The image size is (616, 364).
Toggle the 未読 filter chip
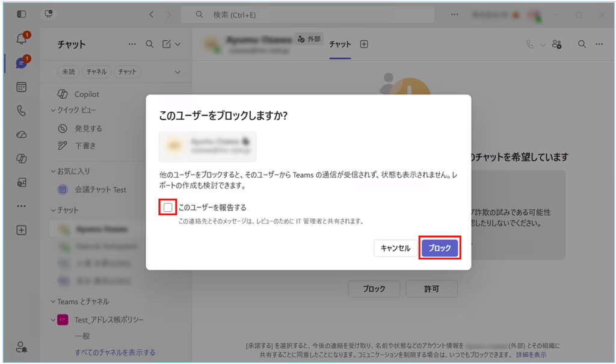(69, 72)
